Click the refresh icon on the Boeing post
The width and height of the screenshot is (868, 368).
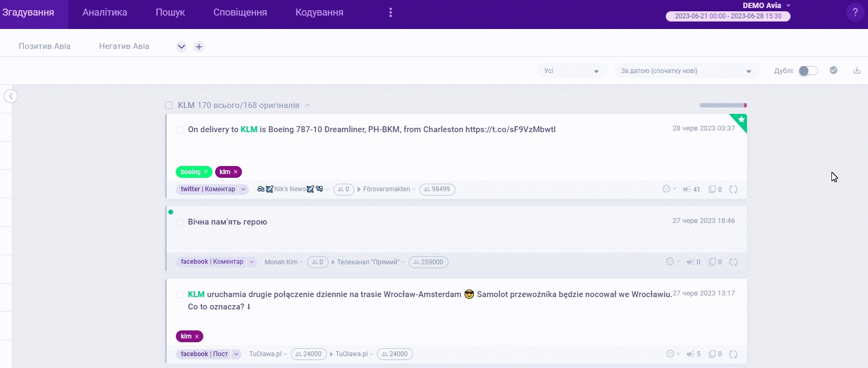point(733,189)
